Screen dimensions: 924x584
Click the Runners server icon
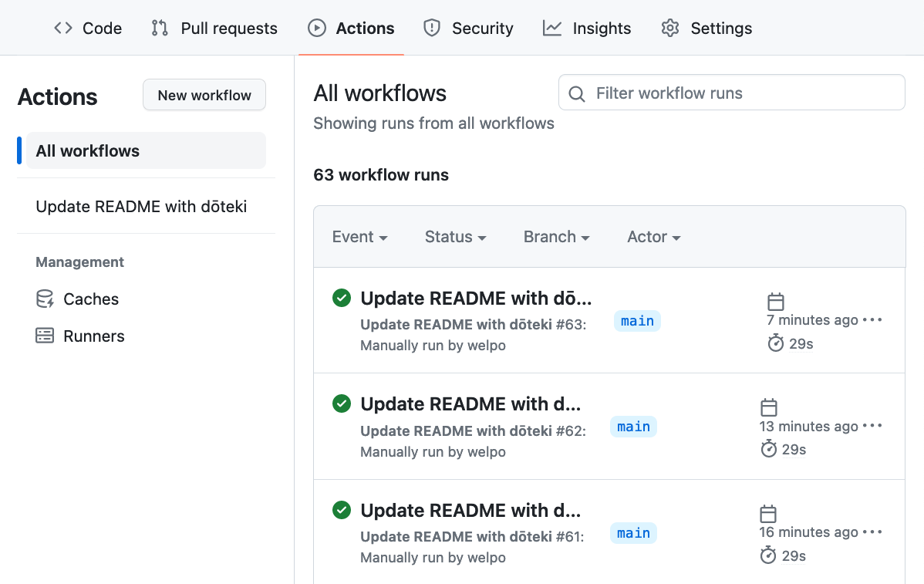[45, 336]
